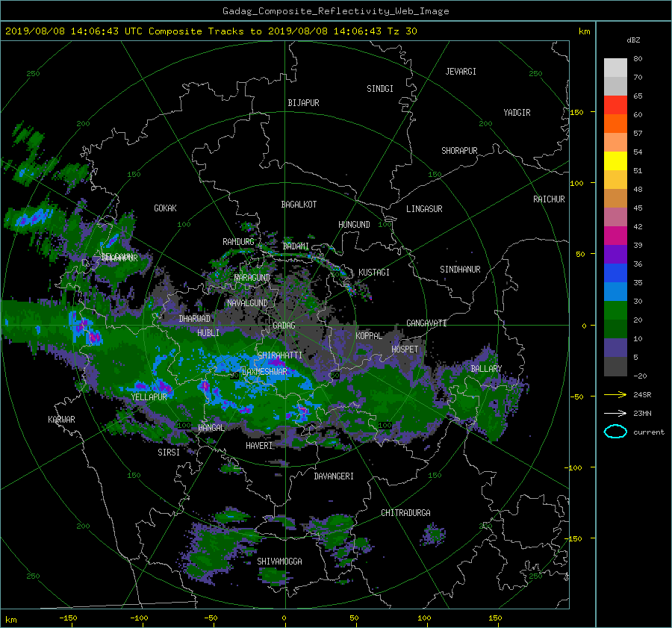Click the JEVARGI city label

461,72
